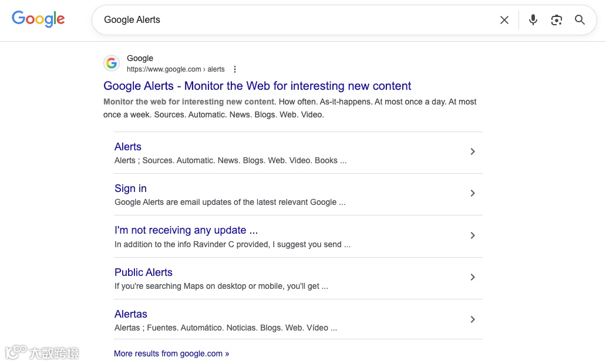Open the Alertas sitelink
Screen dimensions: 606x364
(130, 314)
